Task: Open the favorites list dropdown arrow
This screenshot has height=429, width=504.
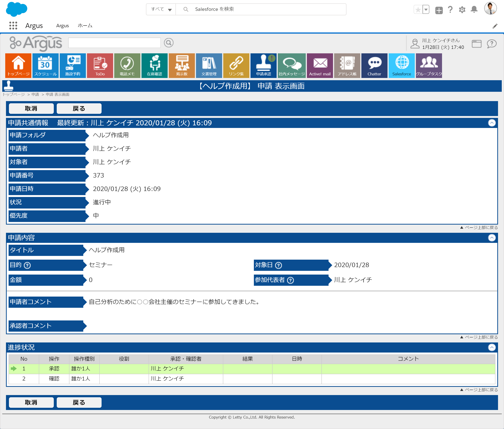Action: click(x=426, y=10)
